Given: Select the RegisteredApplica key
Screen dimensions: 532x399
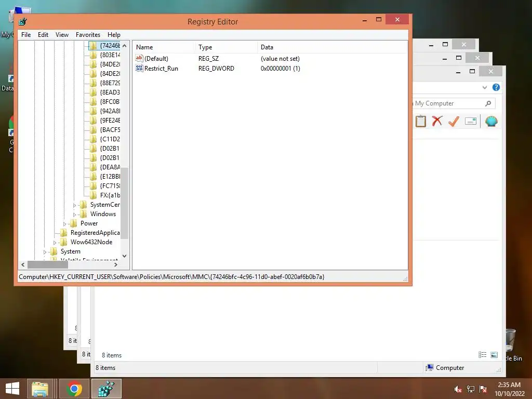Looking at the screenshot, I should 95,233.
